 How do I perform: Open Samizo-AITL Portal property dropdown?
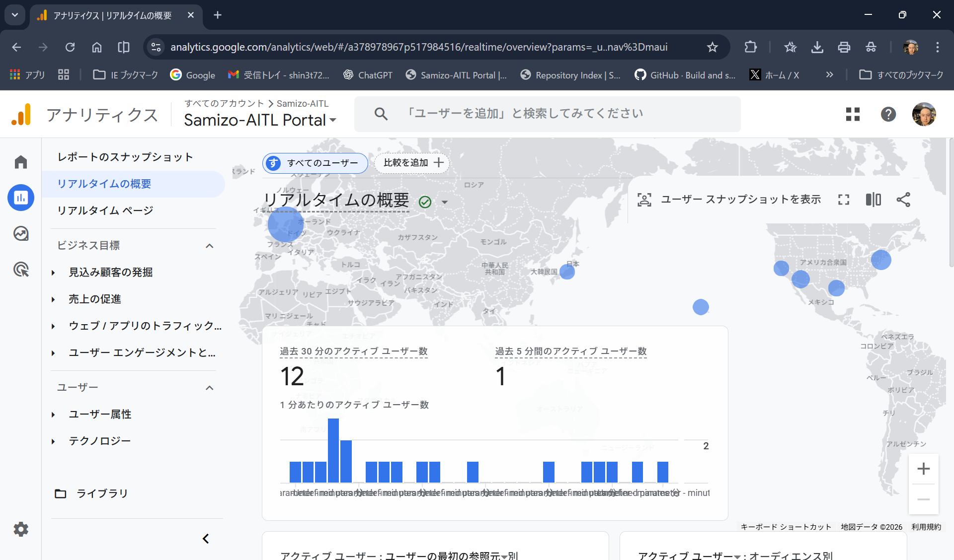click(x=260, y=120)
